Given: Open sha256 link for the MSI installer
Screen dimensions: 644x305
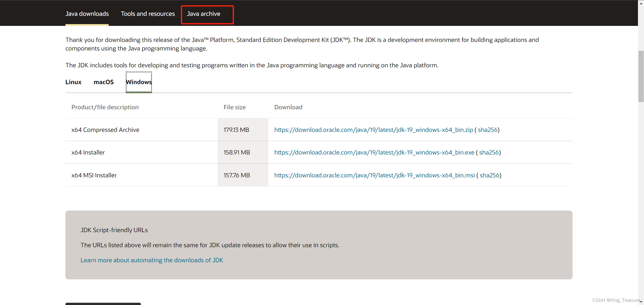Looking at the screenshot, I should [x=490, y=175].
